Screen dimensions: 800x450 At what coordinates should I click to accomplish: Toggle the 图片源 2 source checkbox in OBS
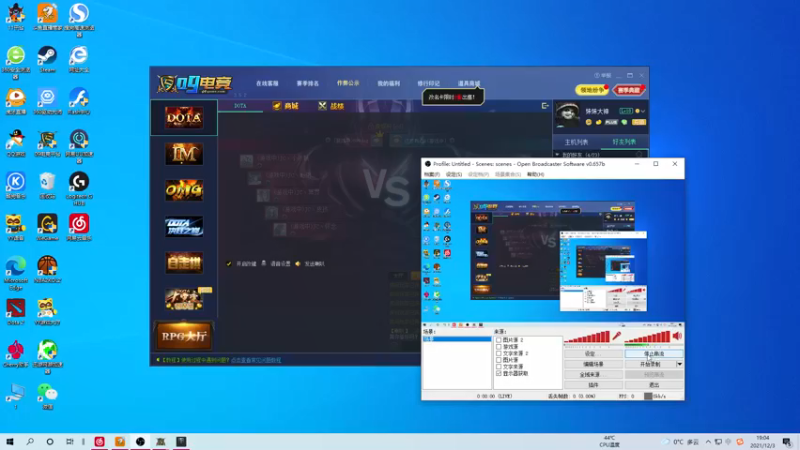click(x=499, y=340)
